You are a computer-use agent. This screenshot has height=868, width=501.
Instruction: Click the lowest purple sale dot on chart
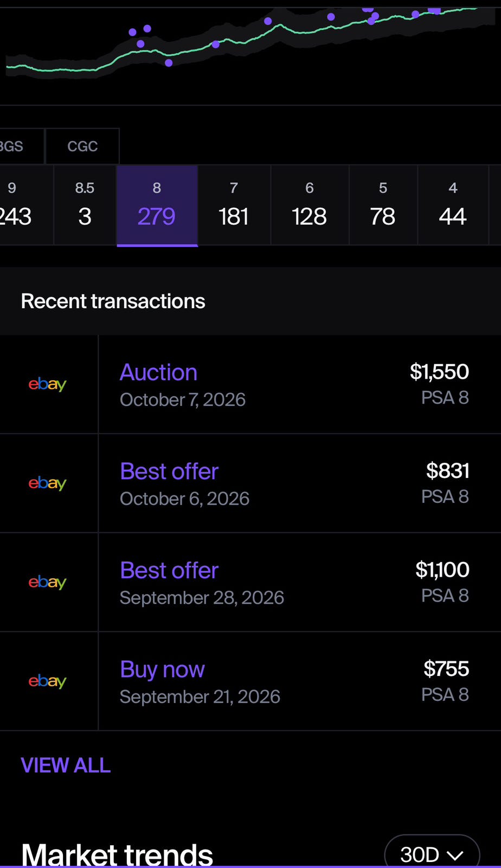pyautogui.click(x=169, y=63)
